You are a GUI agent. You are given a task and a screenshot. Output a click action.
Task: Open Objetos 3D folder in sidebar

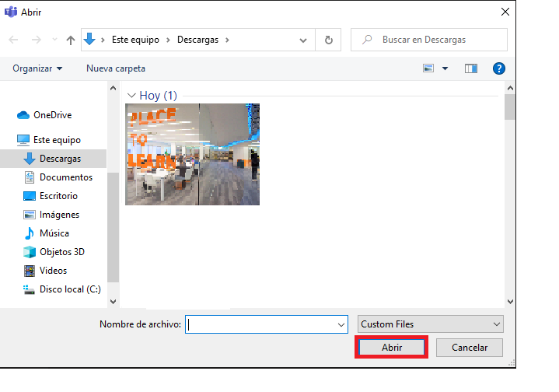coord(61,252)
